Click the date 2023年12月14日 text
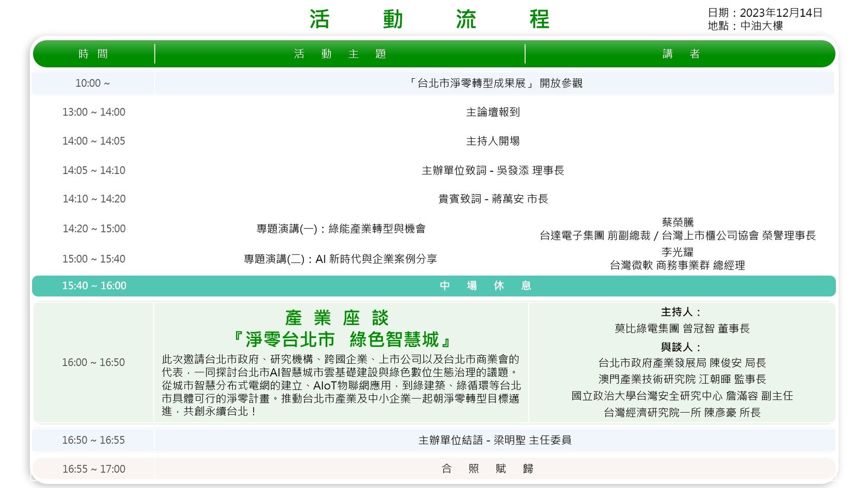Image resolution: width=868 pixels, height=488 pixels. 781,13
